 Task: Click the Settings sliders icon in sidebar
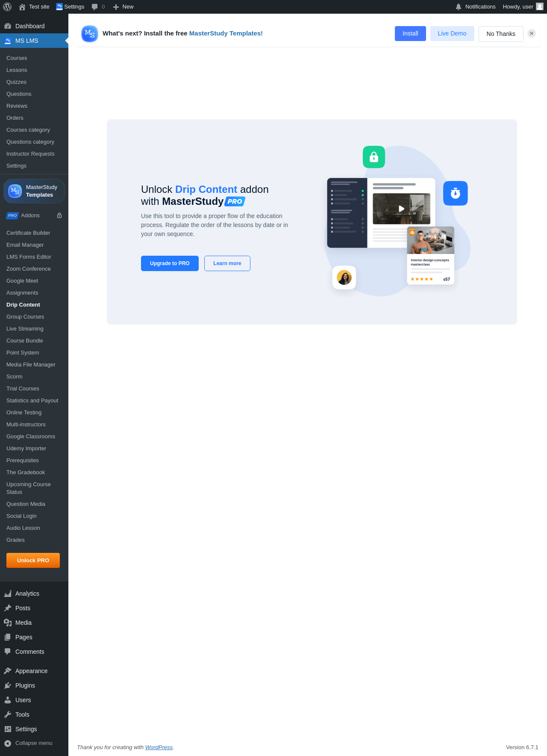tap(8, 729)
